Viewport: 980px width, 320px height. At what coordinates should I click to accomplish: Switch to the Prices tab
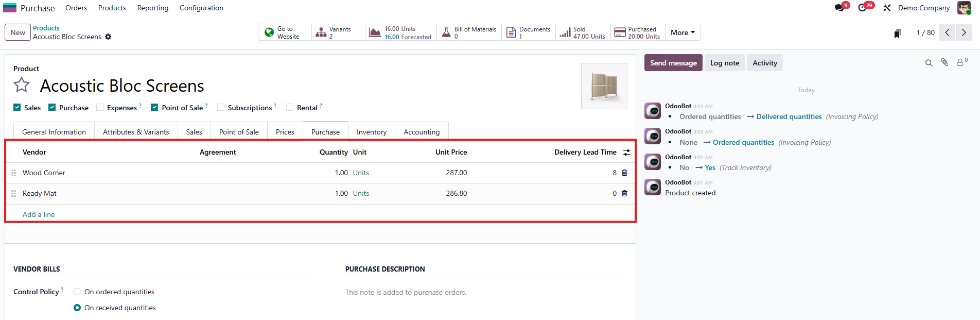[285, 132]
